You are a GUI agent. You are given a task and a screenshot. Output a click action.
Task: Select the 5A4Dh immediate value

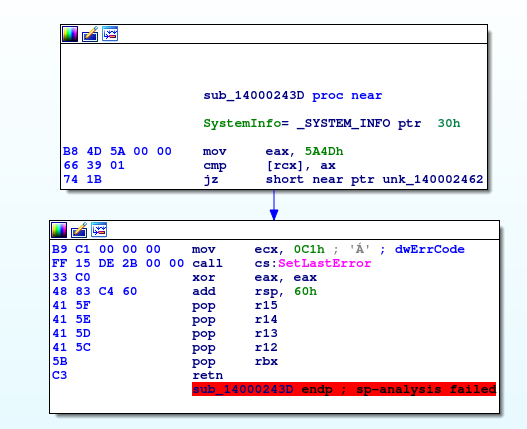[324, 151]
